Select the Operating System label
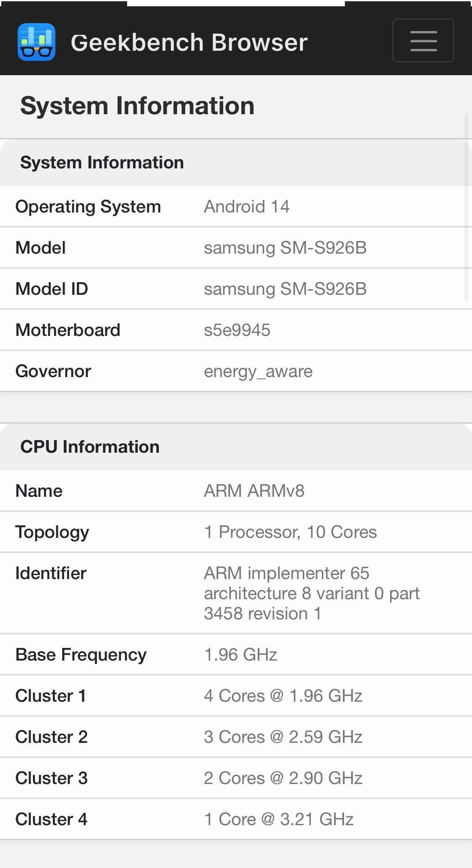Image resolution: width=472 pixels, height=868 pixels. [88, 207]
